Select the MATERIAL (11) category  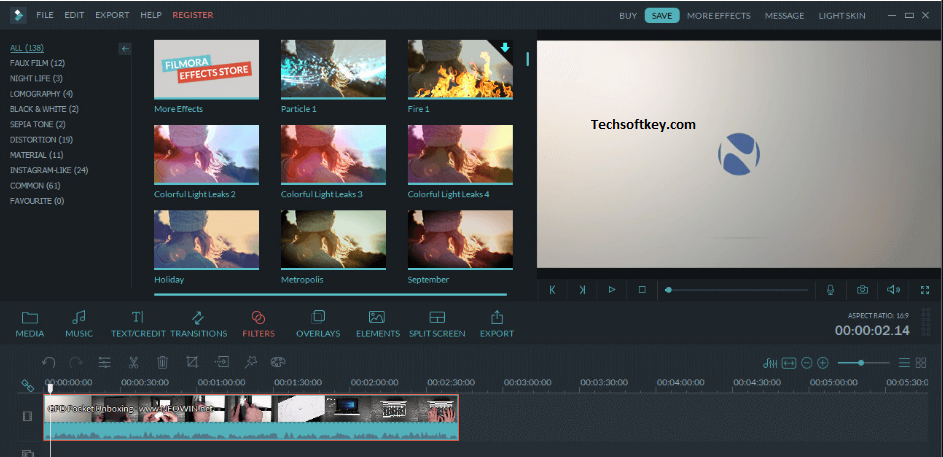pyautogui.click(x=37, y=155)
